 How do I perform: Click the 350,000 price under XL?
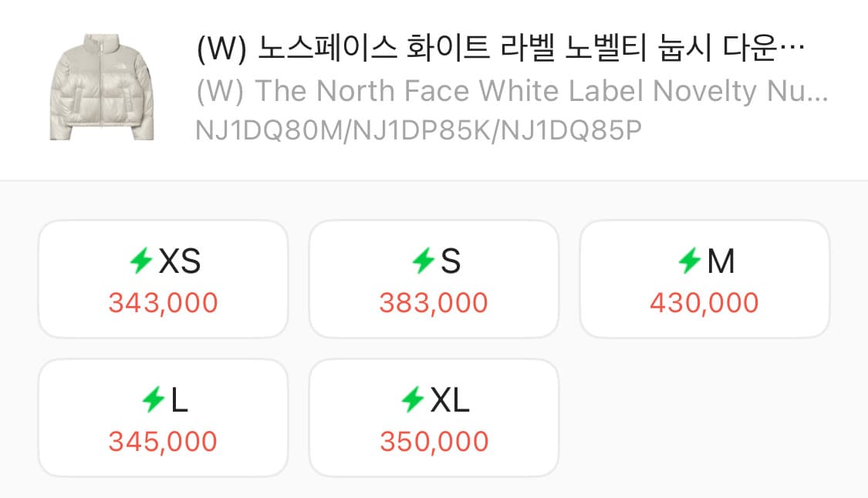434,441
